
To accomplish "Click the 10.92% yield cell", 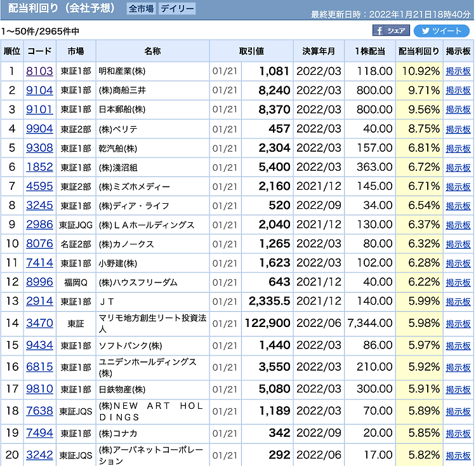I will [x=419, y=71].
